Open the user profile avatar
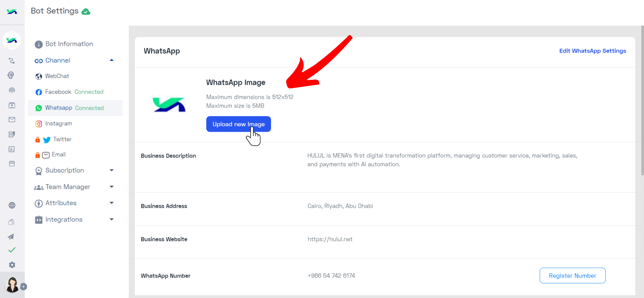The height and width of the screenshot is (298, 644). coord(12,285)
